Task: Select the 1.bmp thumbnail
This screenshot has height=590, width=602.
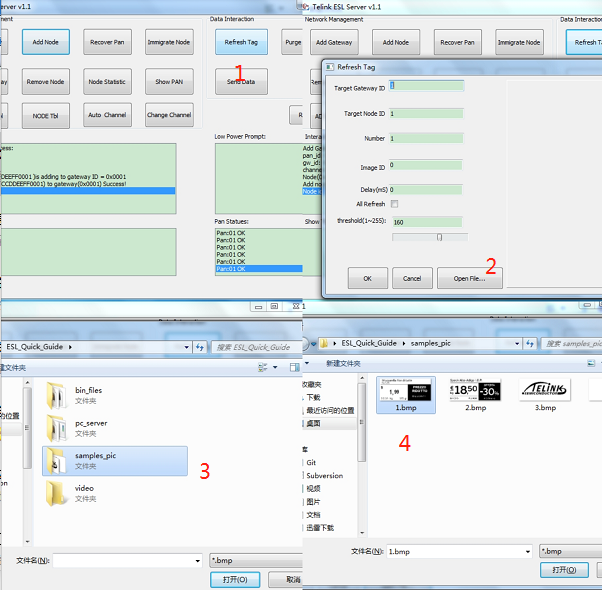Action: (406, 394)
